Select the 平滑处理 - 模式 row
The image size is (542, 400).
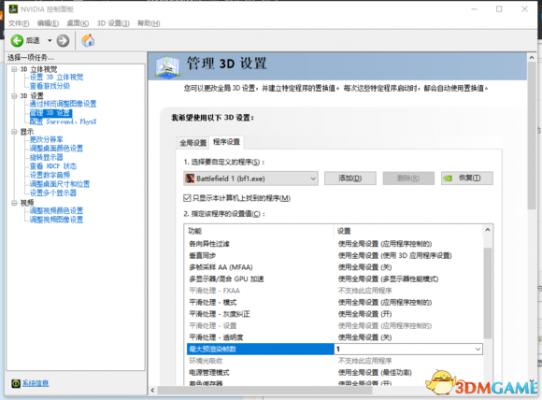pyautogui.click(x=335, y=303)
